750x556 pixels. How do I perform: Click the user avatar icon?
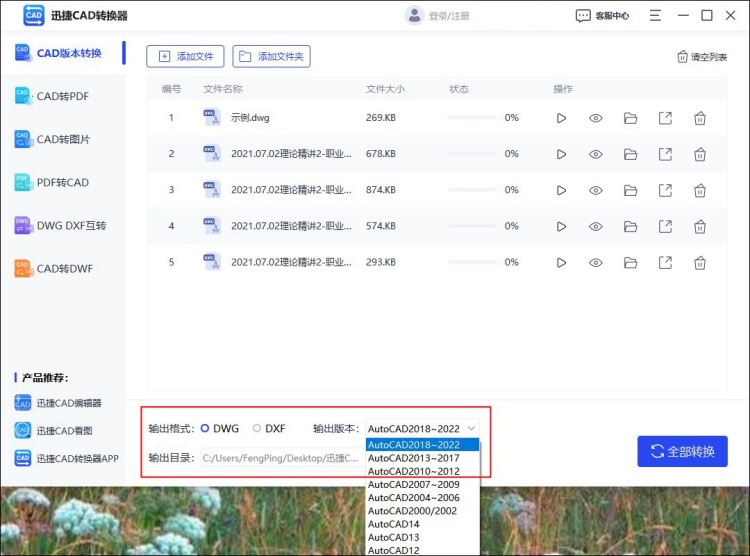[x=414, y=16]
